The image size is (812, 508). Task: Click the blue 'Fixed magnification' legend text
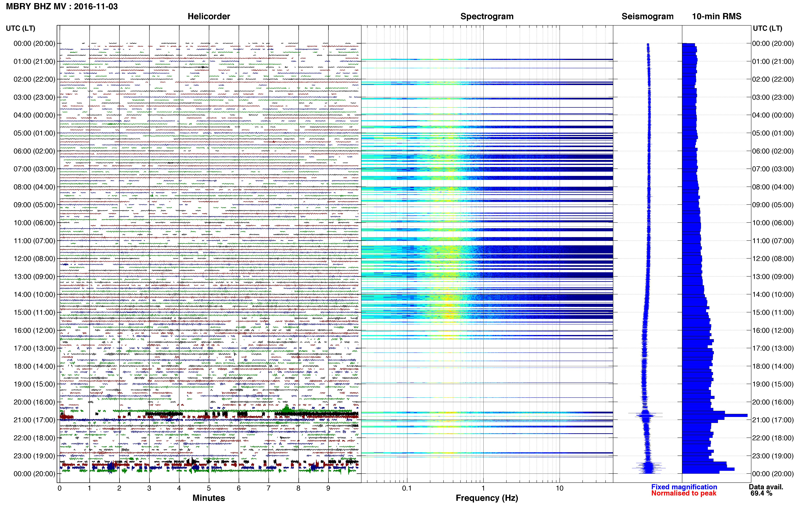pos(684,487)
